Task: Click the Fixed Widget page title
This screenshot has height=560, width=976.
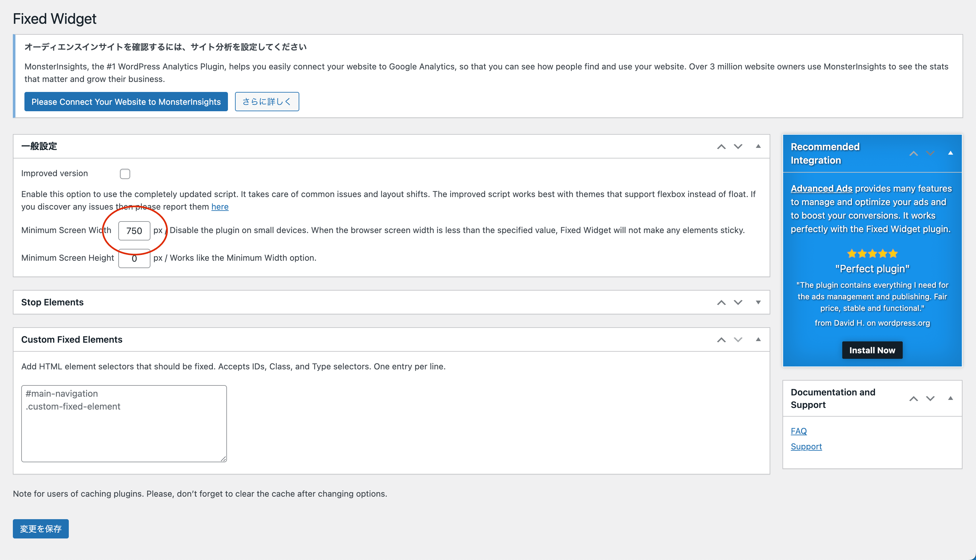Action: tap(55, 18)
